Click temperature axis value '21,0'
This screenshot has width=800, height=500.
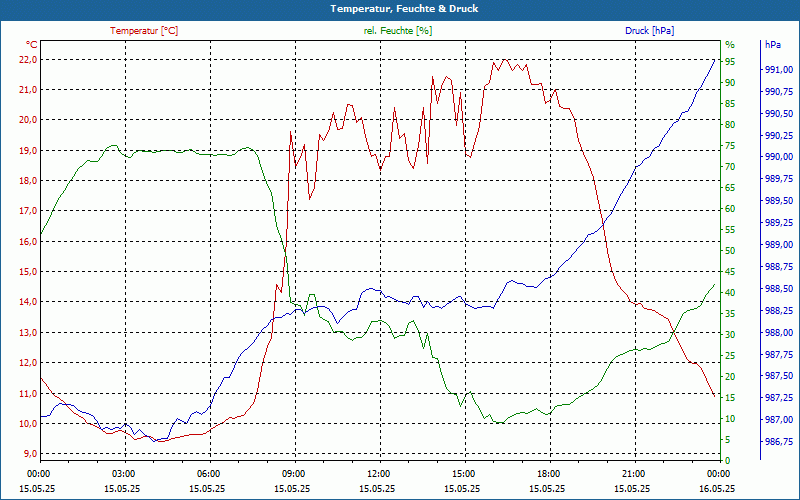click(28, 90)
